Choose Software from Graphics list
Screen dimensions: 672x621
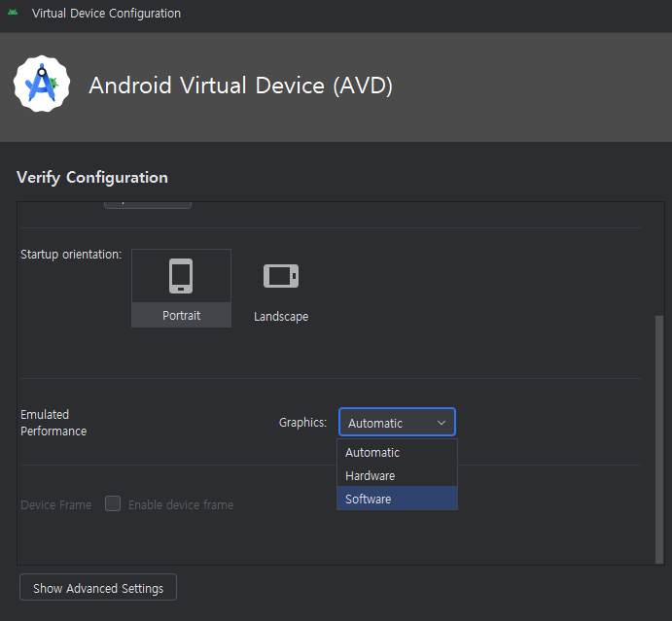(398, 499)
